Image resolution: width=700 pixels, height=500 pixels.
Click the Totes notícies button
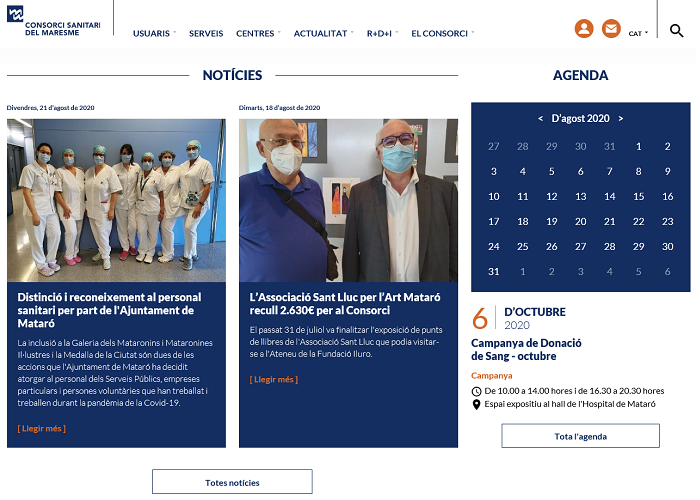point(232,482)
